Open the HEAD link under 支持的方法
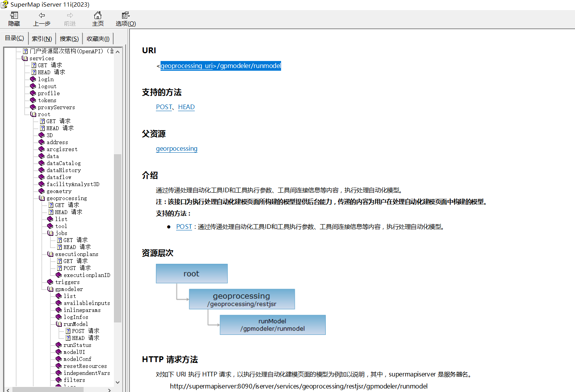This screenshot has height=392, width=575. [x=186, y=107]
